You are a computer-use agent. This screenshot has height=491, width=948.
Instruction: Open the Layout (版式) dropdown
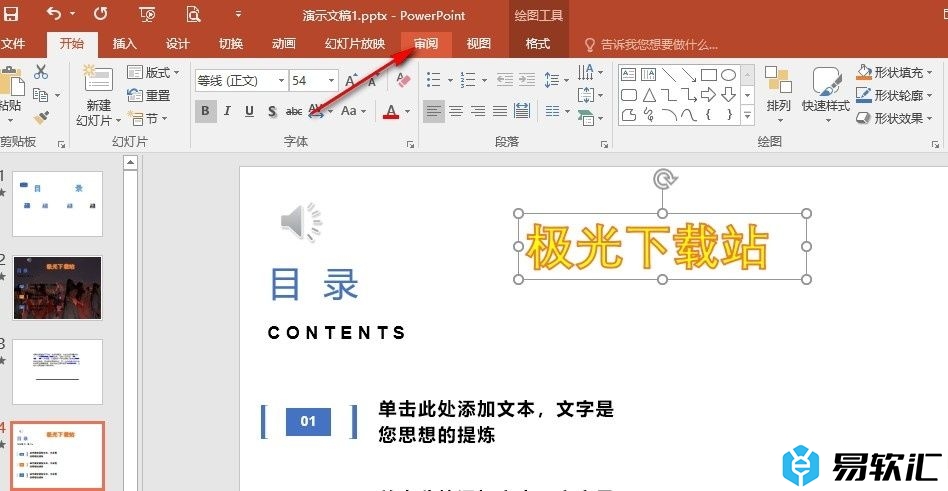click(154, 73)
